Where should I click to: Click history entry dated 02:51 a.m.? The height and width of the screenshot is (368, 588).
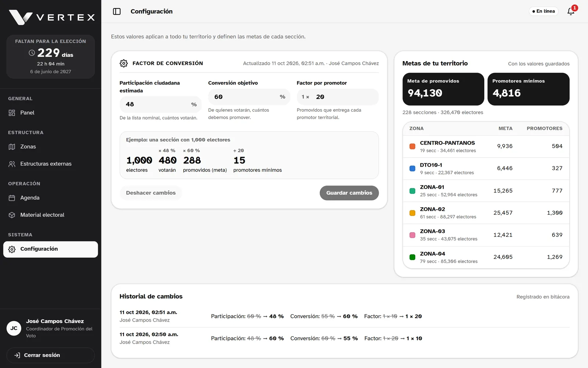coord(344,316)
